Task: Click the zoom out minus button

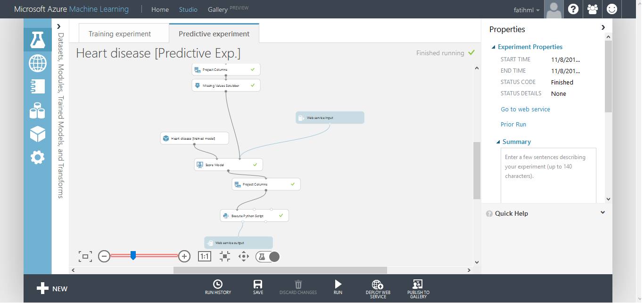Action: (104, 256)
